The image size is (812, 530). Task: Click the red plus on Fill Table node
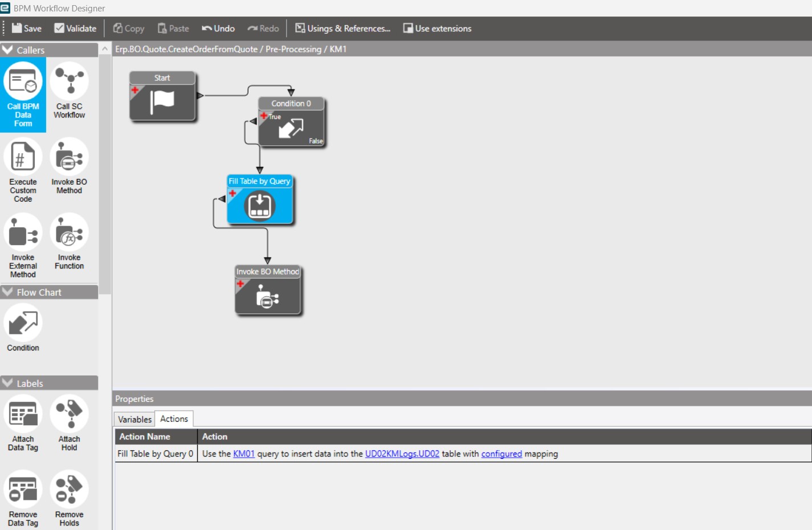point(232,193)
